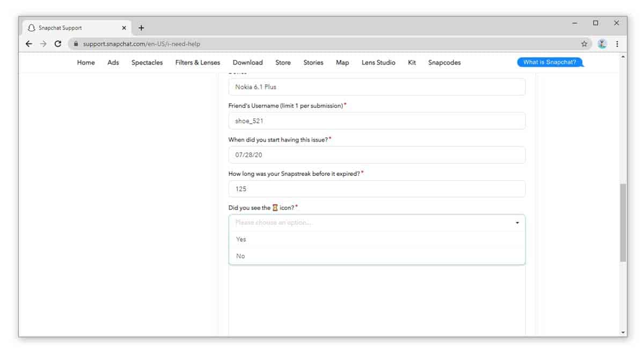Click the page vertical scrollbar thumb
This screenshot has width=644, height=355.
click(x=623, y=223)
